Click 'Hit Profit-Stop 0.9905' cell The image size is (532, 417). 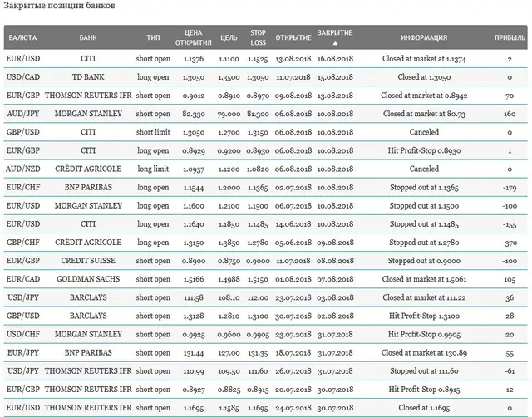pos(424,334)
